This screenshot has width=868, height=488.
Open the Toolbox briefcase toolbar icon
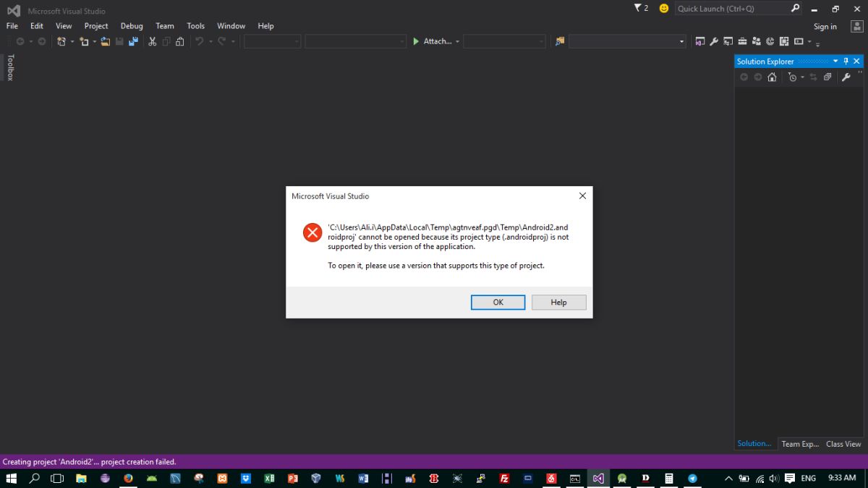click(742, 41)
